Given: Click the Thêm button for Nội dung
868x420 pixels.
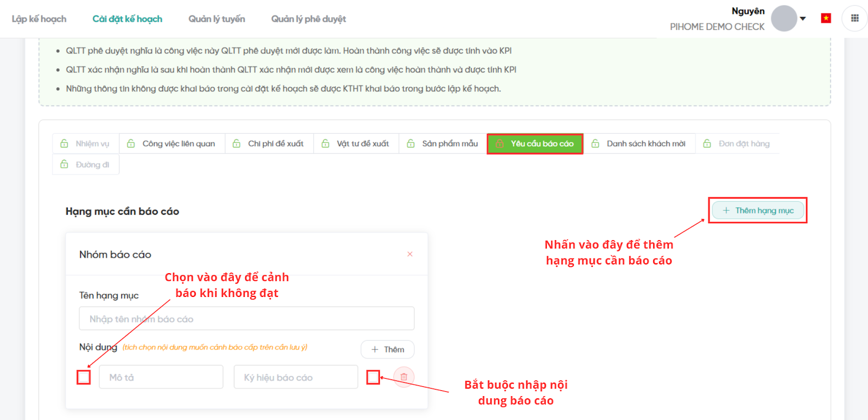Looking at the screenshot, I should click(387, 350).
